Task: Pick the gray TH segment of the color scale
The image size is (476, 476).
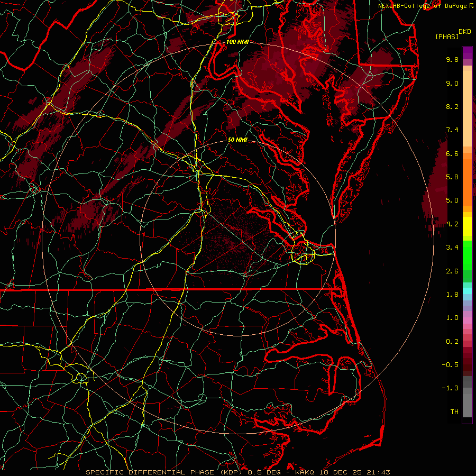Action: [x=467, y=406]
